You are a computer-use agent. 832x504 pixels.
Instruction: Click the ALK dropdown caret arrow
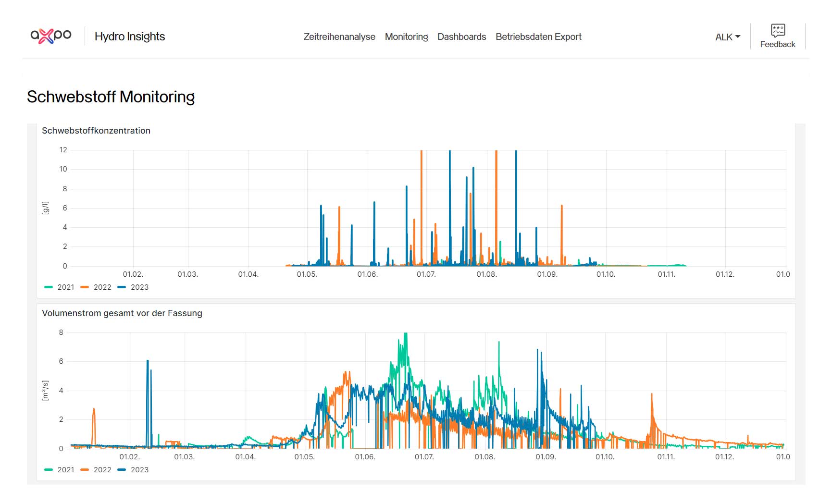pos(738,37)
